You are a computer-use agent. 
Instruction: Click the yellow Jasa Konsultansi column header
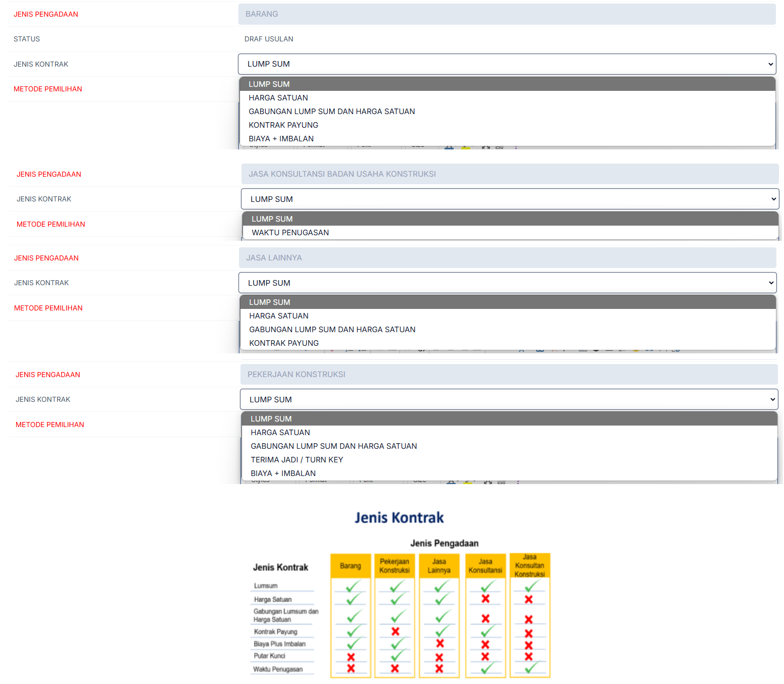[x=485, y=566]
